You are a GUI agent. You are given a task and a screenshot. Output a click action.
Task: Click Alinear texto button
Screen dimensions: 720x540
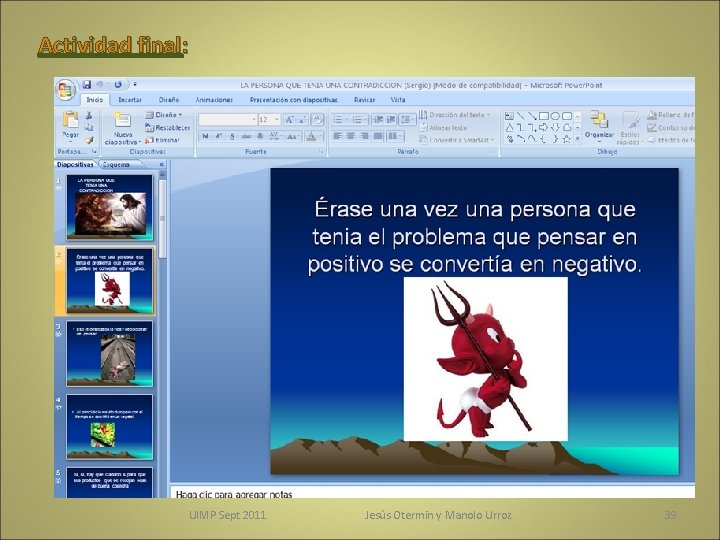pos(444,128)
